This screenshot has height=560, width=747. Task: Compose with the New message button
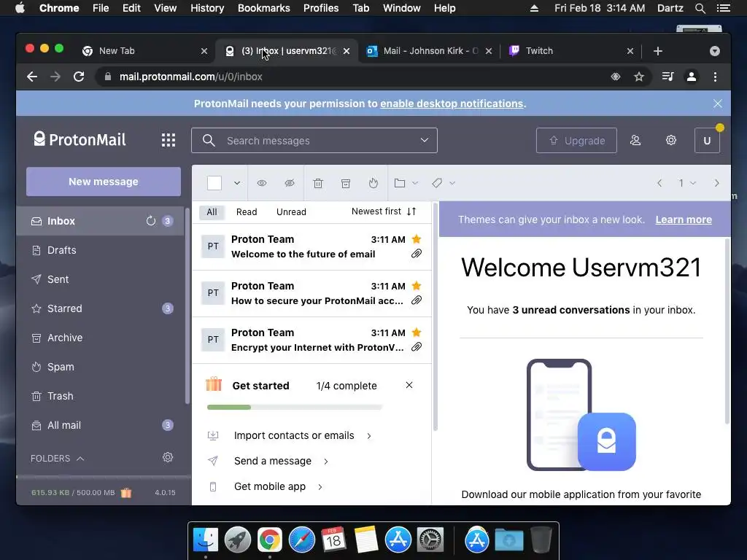[104, 182]
